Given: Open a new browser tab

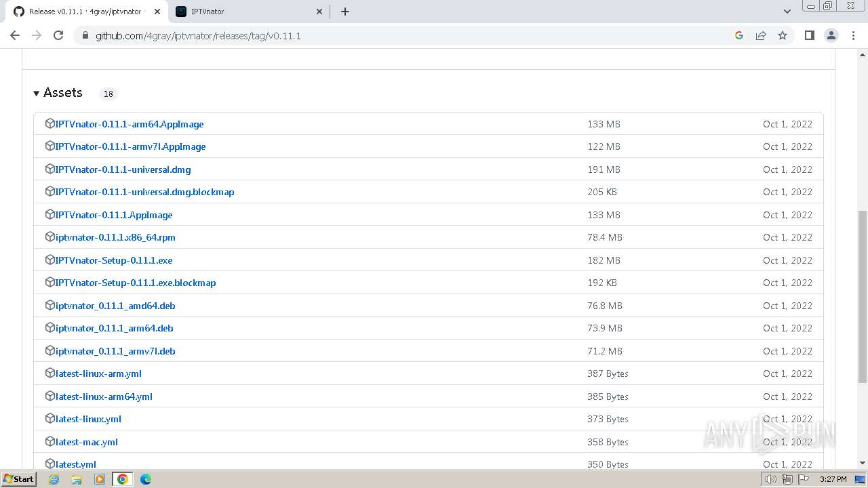Looking at the screenshot, I should click(x=344, y=12).
